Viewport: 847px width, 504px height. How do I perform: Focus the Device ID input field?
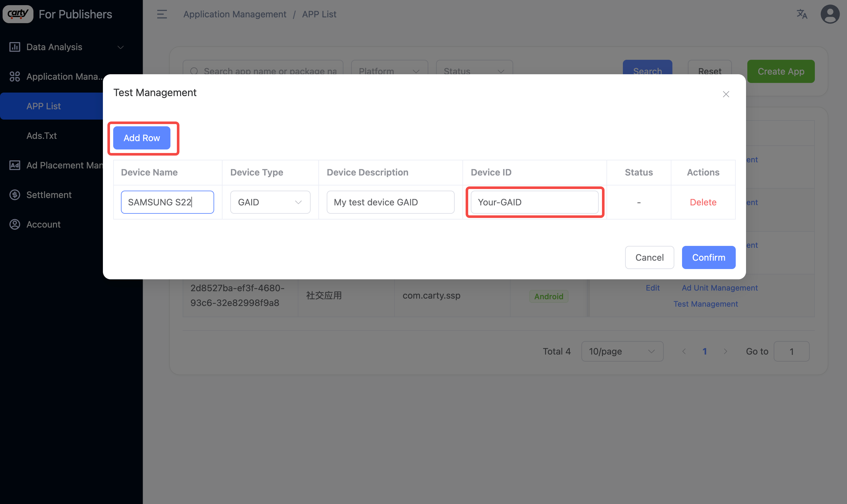click(x=534, y=202)
